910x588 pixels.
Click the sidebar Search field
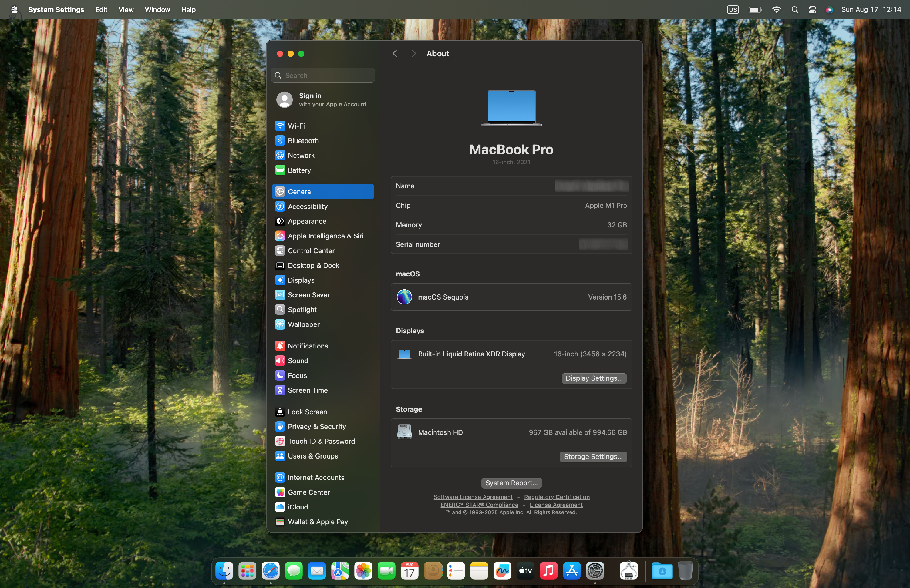[323, 75]
